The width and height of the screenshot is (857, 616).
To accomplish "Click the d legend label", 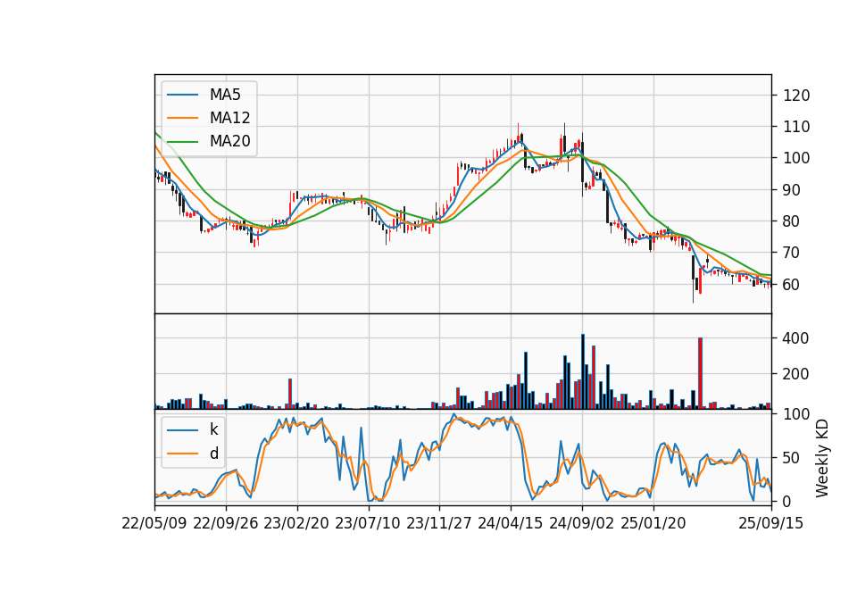I will pyautogui.click(x=213, y=453).
